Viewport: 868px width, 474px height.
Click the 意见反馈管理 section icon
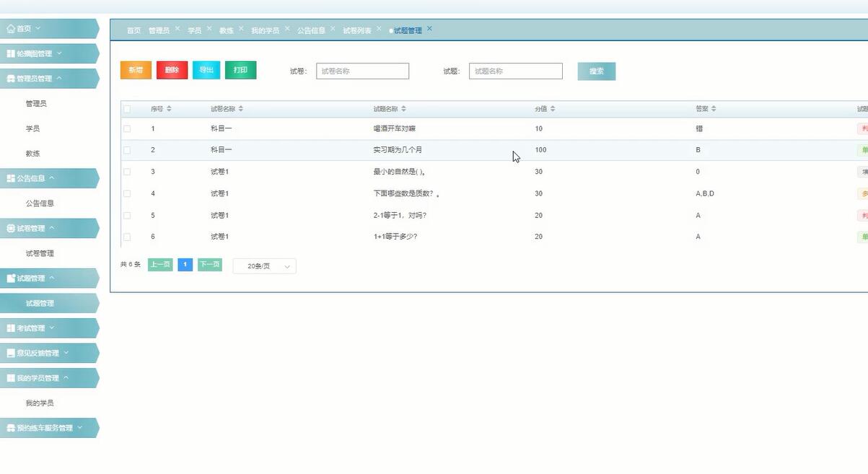(11, 353)
